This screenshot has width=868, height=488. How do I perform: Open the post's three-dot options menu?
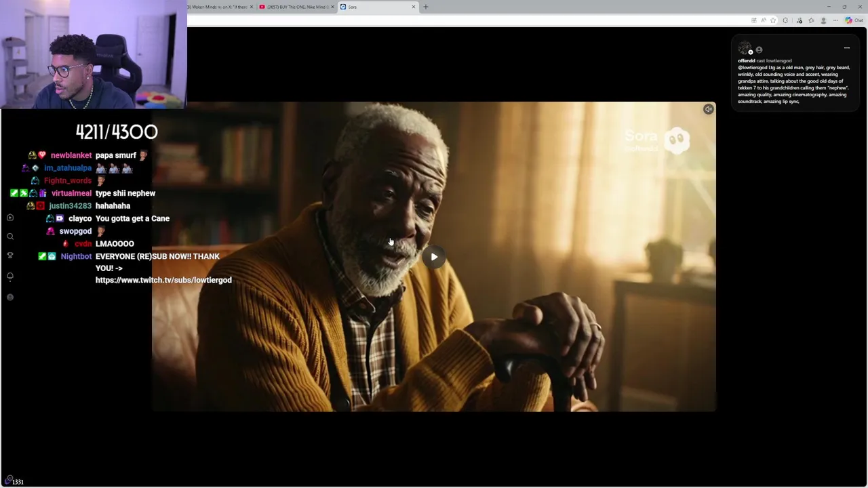(846, 48)
